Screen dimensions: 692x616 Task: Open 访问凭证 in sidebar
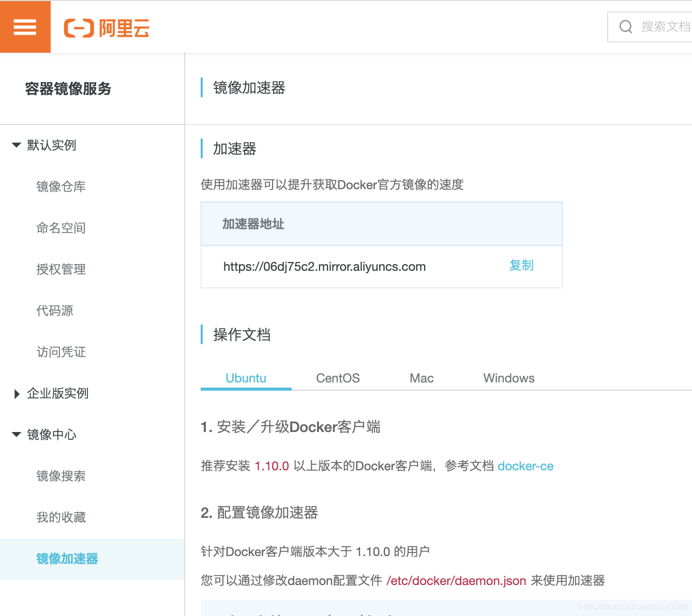pyautogui.click(x=61, y=352)
